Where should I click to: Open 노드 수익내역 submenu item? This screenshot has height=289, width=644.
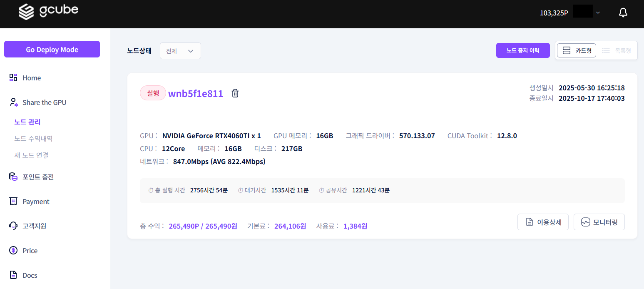tap(33, 138)
